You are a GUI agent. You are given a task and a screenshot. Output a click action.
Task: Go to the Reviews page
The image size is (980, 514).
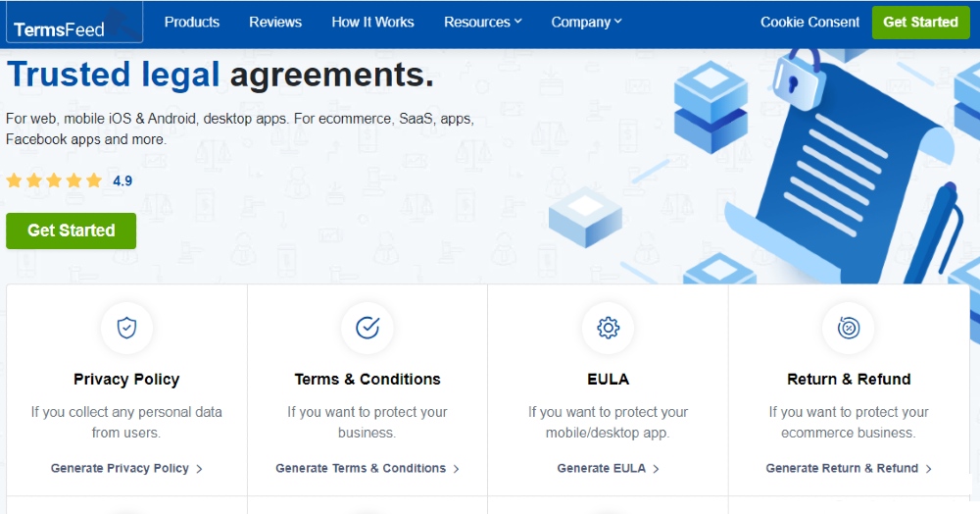click(275, 22)
